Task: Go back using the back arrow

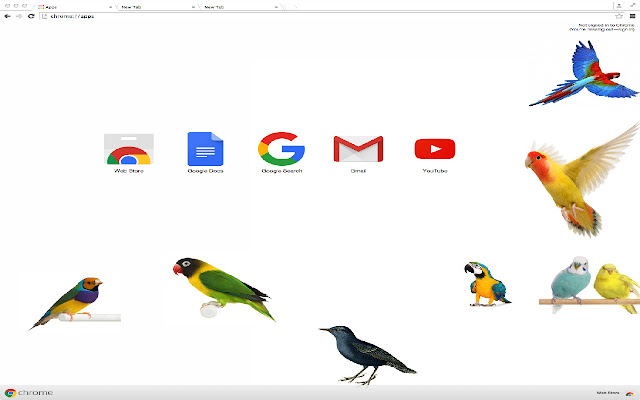Action: [7, 16]
